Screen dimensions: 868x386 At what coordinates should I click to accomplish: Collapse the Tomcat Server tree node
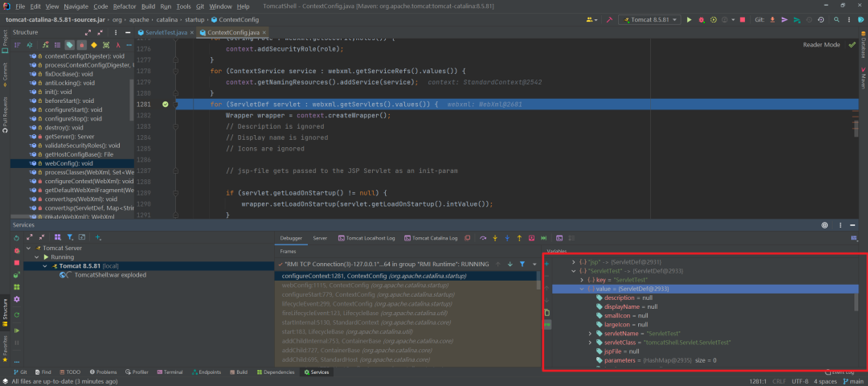(x=30, y=248)
